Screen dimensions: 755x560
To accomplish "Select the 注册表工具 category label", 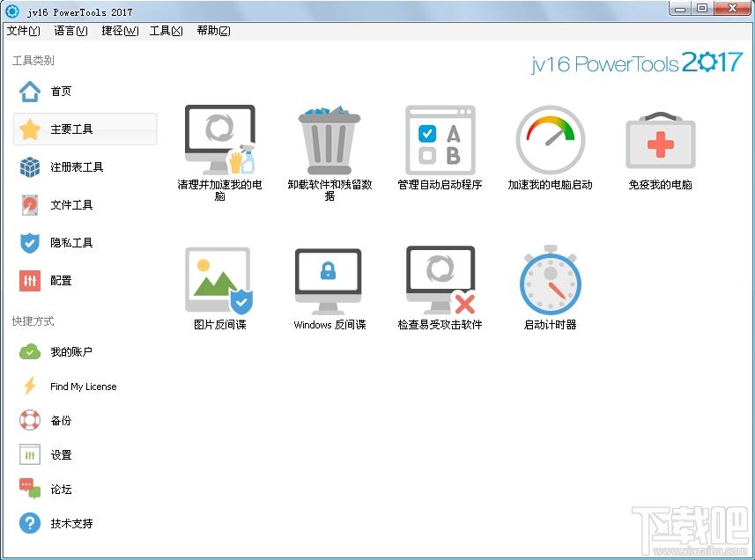I will click(x=77, y=167).
